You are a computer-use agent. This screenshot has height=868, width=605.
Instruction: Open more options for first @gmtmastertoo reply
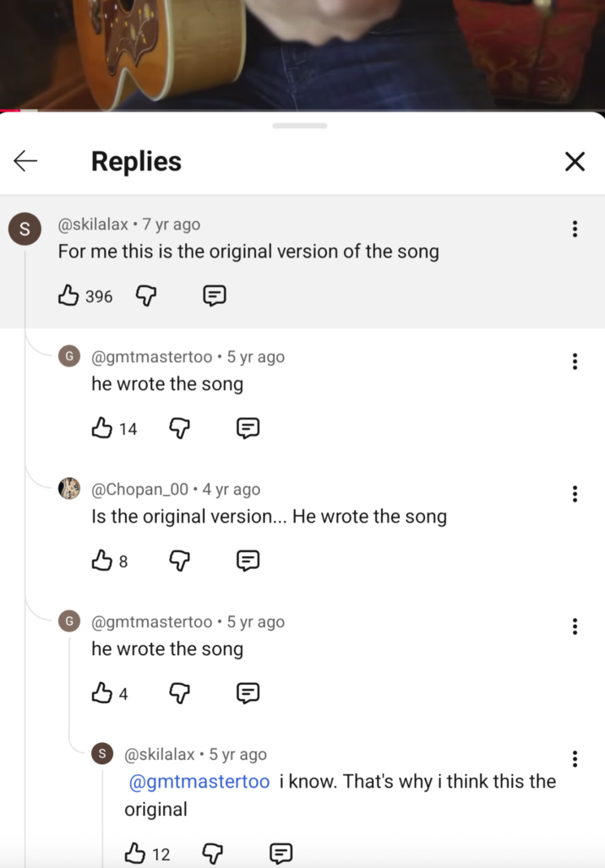pyautogui.click(x=575, y=361)
